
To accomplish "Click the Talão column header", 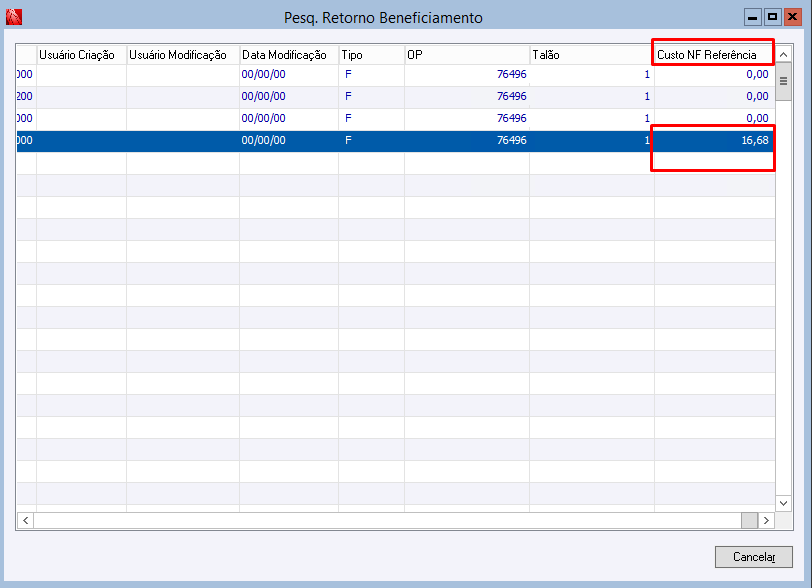I will tap(592, 55).
